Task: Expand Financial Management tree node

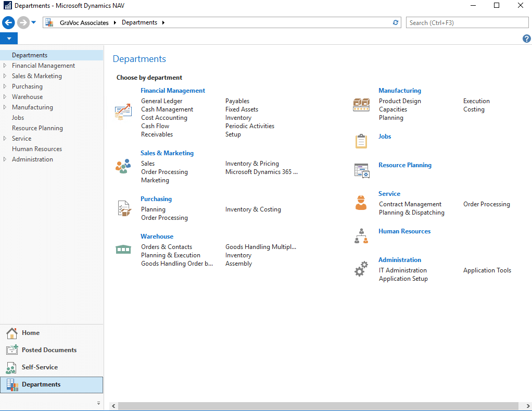Action: pos(5,66)
